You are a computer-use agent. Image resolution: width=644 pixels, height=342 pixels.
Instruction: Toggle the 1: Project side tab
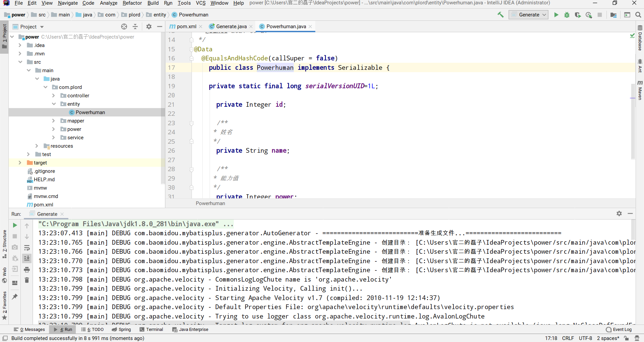click(4, 36)
